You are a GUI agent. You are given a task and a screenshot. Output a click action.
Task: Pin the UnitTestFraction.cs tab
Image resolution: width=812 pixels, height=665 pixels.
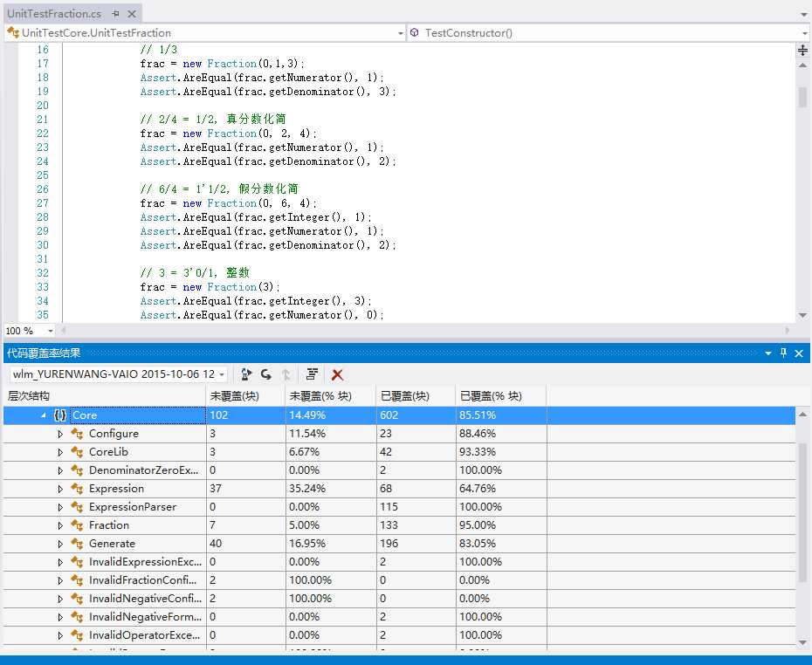pyautogui.click(x=116, y=14)
